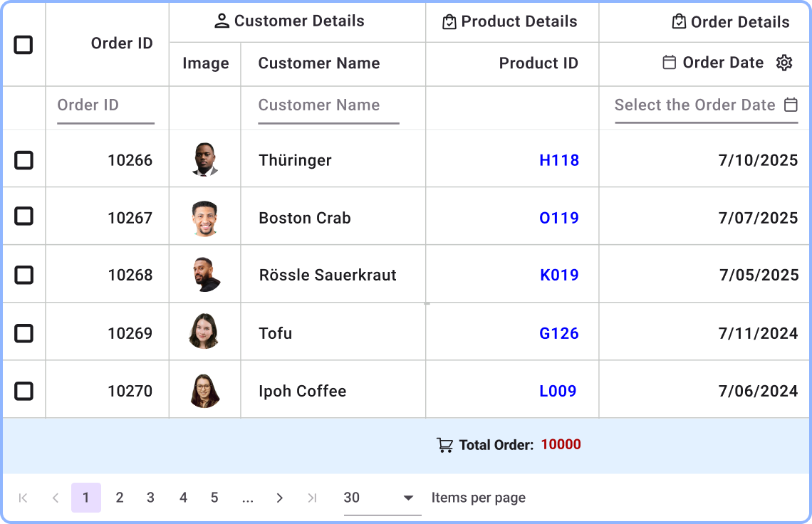The image size is (812, 524).
Task: Click the calendar icon next to Order Date header
Action: (668, 63)
